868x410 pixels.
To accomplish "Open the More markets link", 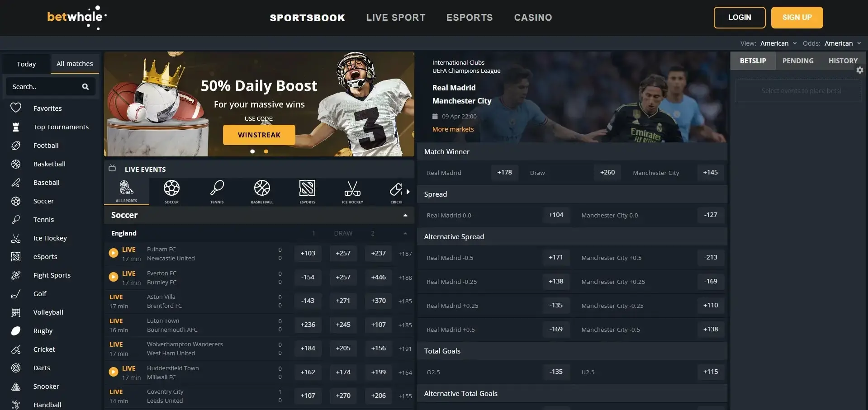I will point(453,129).
